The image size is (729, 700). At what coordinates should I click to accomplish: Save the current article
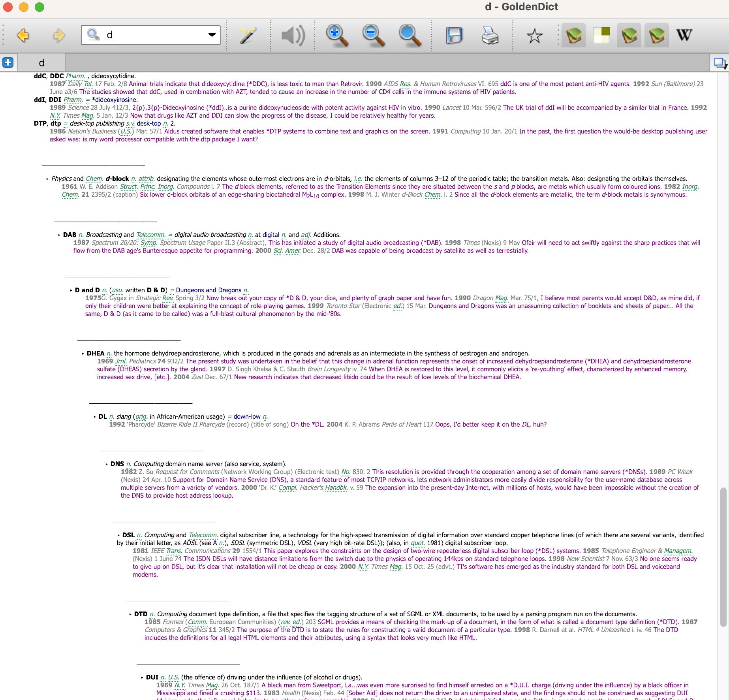(455, 35)
